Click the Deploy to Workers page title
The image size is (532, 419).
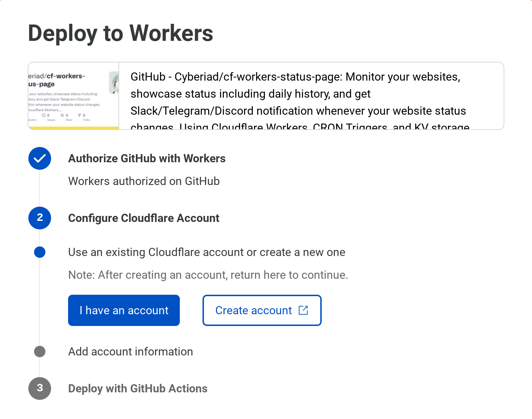(121, 33)
